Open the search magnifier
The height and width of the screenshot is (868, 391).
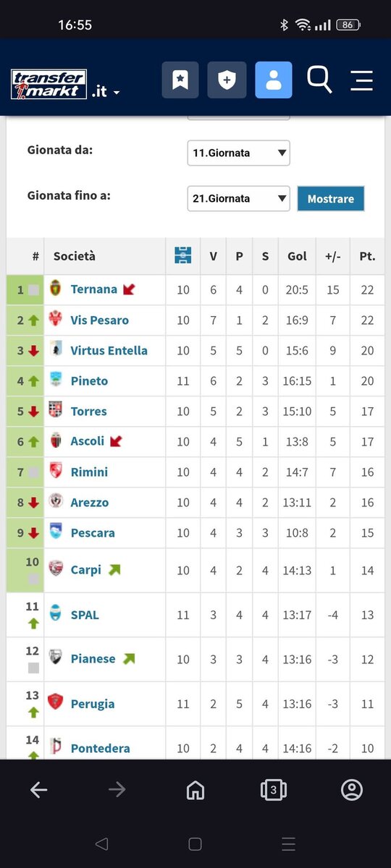(319, 79)
